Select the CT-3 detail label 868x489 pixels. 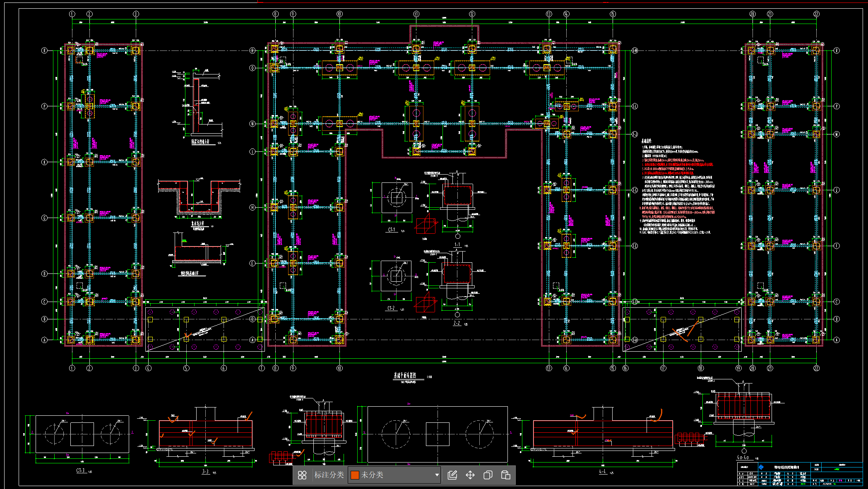[x=80, y=470]
